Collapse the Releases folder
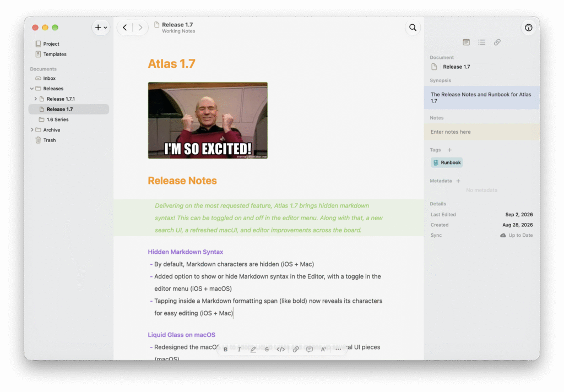564x392 pixels. (32, 89)
